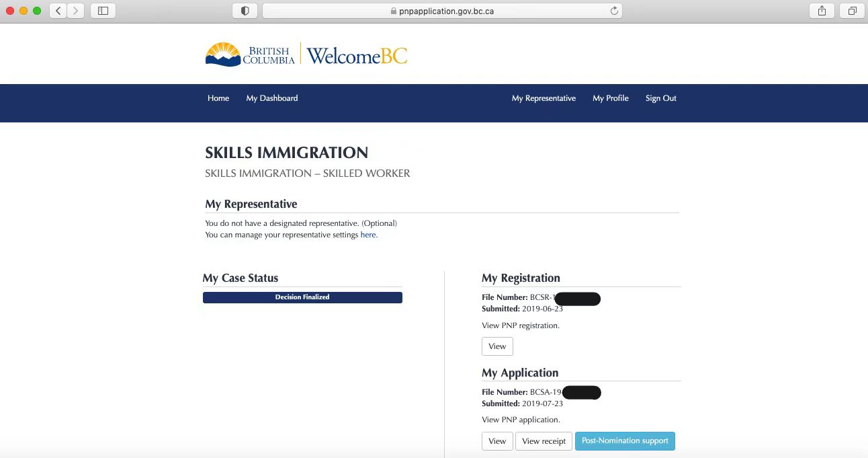868x458 pixels.
Task: Click the View receipt button
Action: tap(544, 441)
